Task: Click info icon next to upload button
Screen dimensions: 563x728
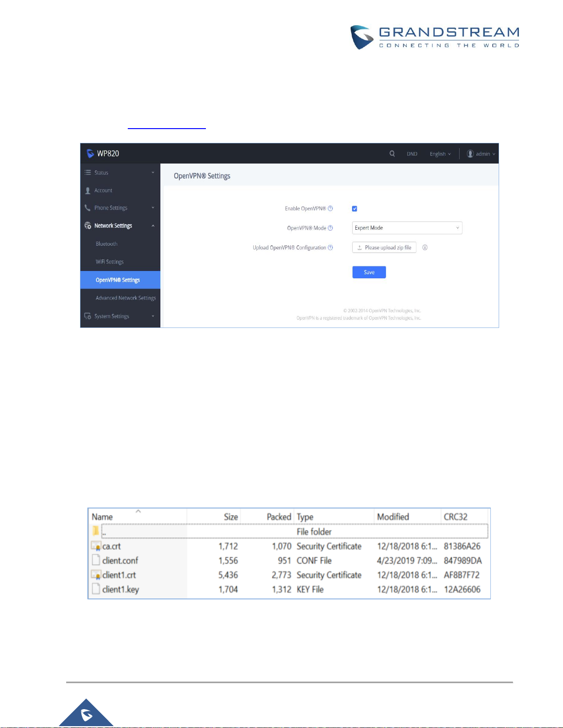Action: coord(425,248)
